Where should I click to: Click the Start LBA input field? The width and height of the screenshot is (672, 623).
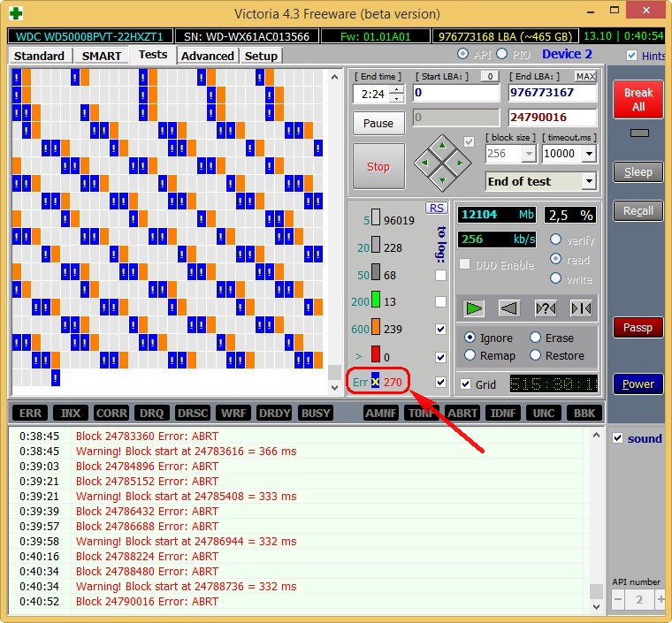[456, 93]
